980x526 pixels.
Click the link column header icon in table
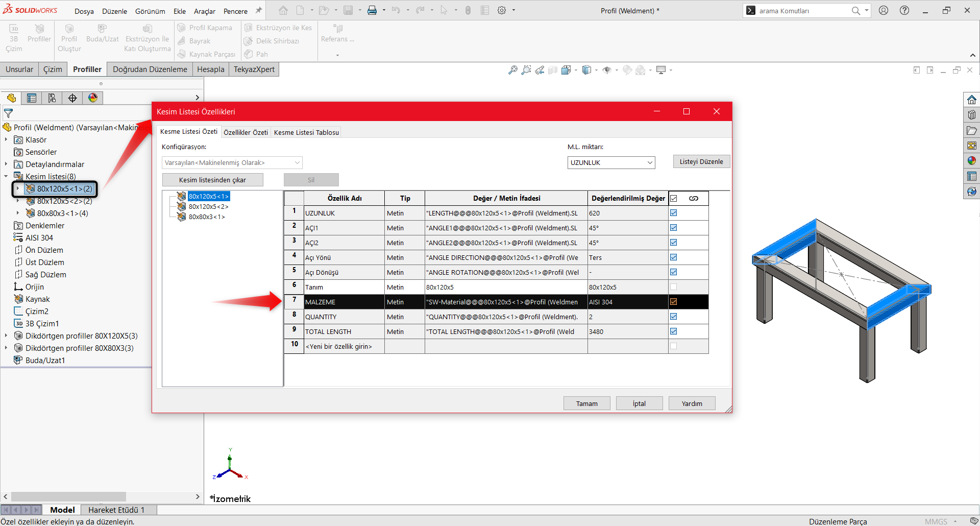pyautogui.click(x=694, y=199)
